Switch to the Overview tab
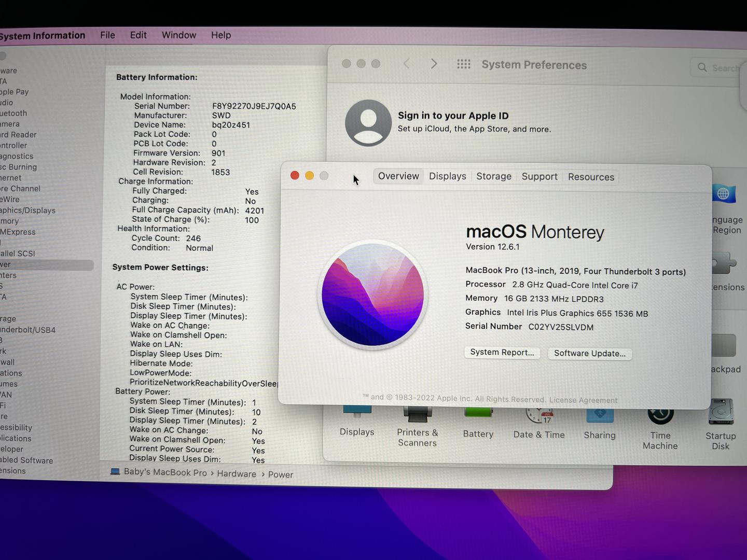 [398, 176]
